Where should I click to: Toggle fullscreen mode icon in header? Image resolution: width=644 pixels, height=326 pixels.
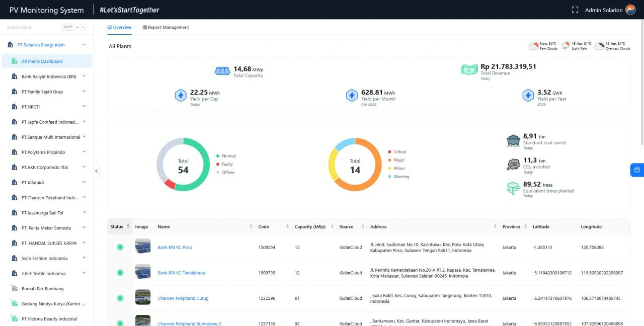(575, 10)
